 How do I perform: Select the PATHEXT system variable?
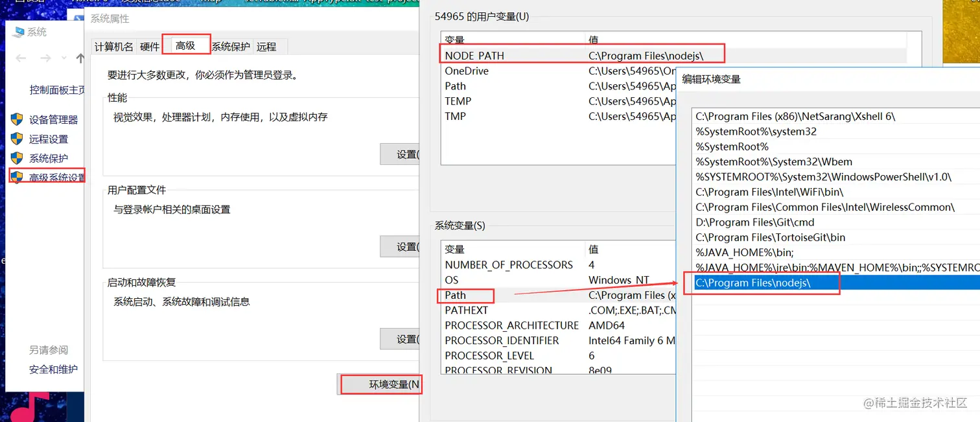[x=558, y=311]
